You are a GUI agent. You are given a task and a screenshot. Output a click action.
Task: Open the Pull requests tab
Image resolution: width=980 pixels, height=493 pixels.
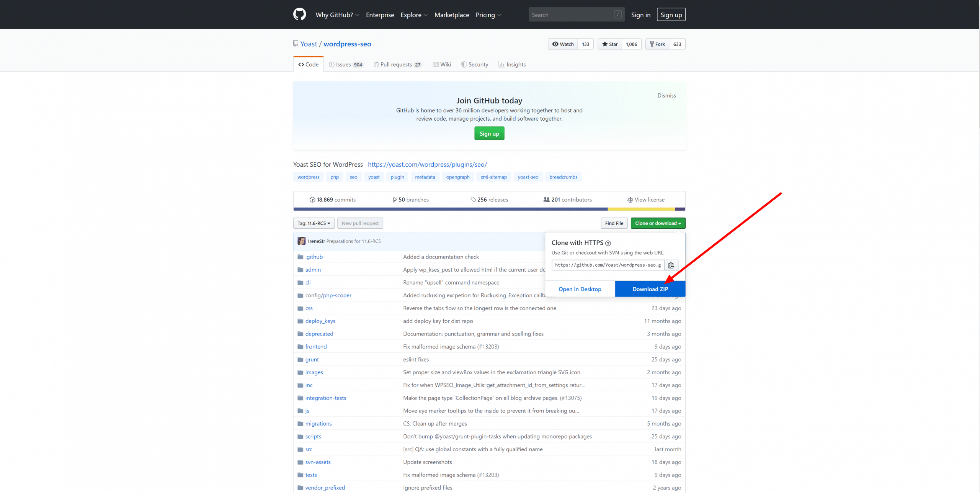pos(397,64)
